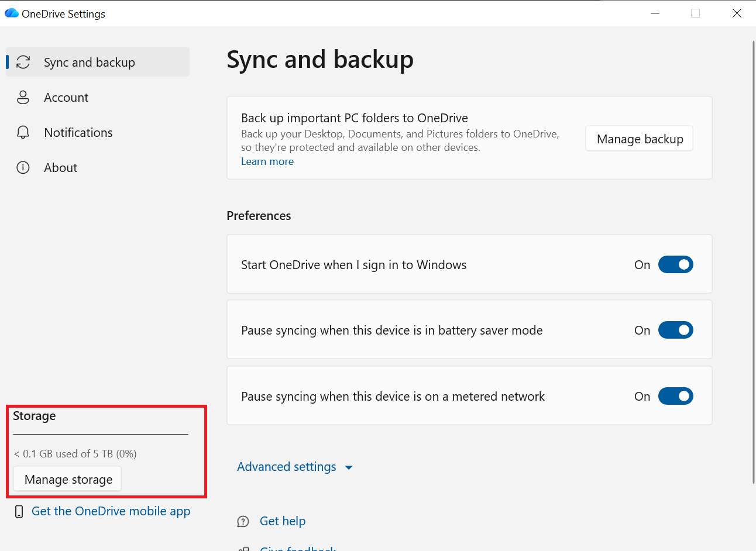Click the mobile phone icon near app link
This screenshot has height=551, width=756.
pos(19,511)
